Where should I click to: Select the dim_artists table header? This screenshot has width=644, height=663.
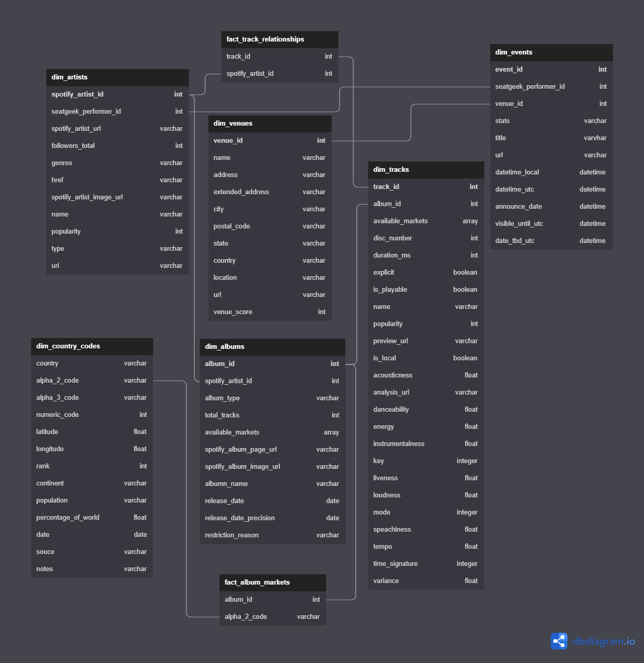coord(117,77)
